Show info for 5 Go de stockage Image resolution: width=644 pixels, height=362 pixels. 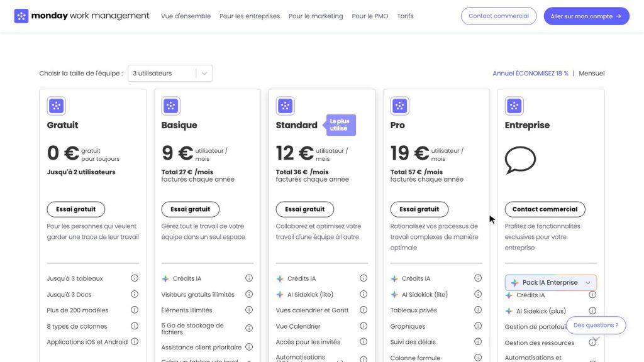pos(249,328)
